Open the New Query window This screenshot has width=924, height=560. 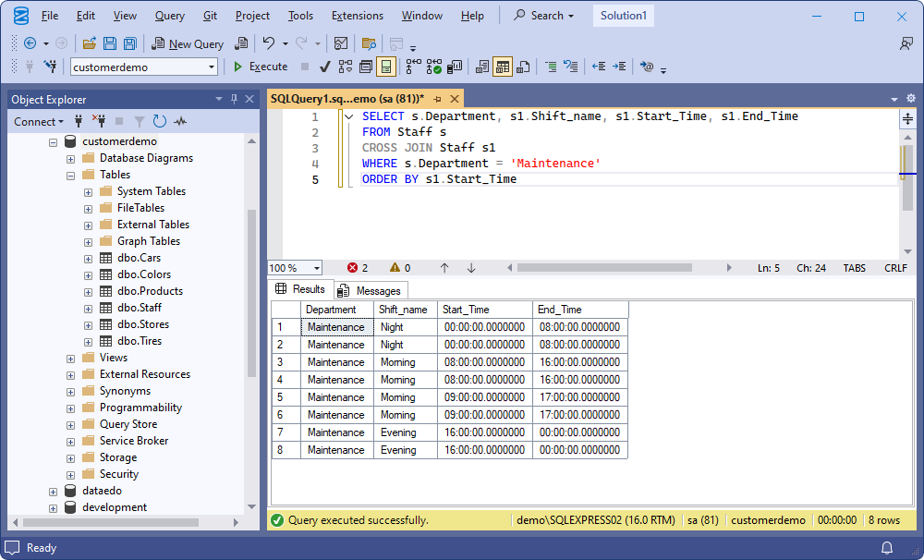click(x=188, y=43)
